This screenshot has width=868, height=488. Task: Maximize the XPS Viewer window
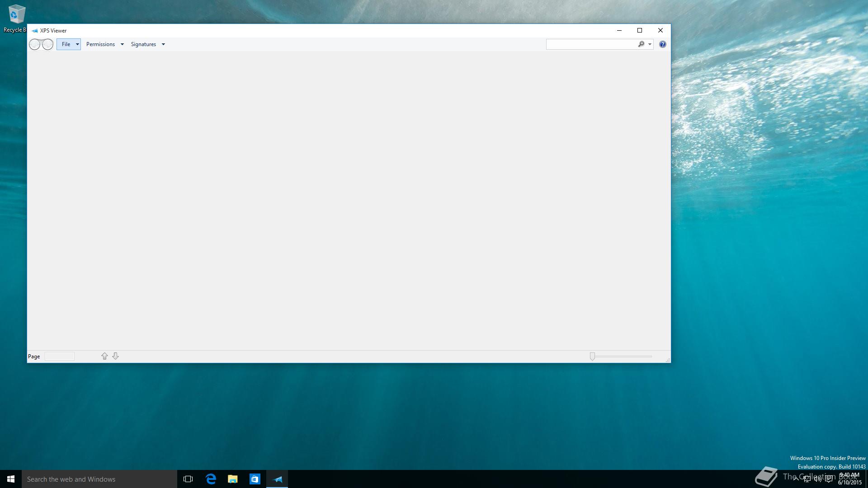[640, 30]
